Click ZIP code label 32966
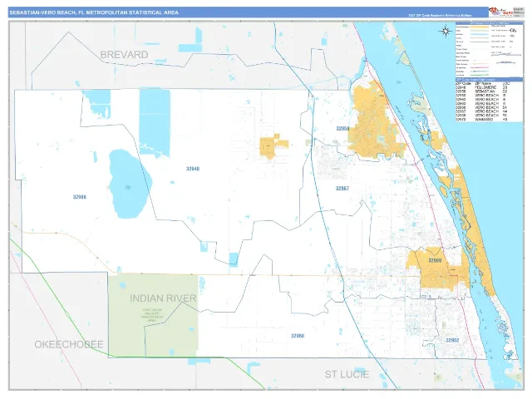The height and width of the screenshot is (399, 532). [80, 197]
